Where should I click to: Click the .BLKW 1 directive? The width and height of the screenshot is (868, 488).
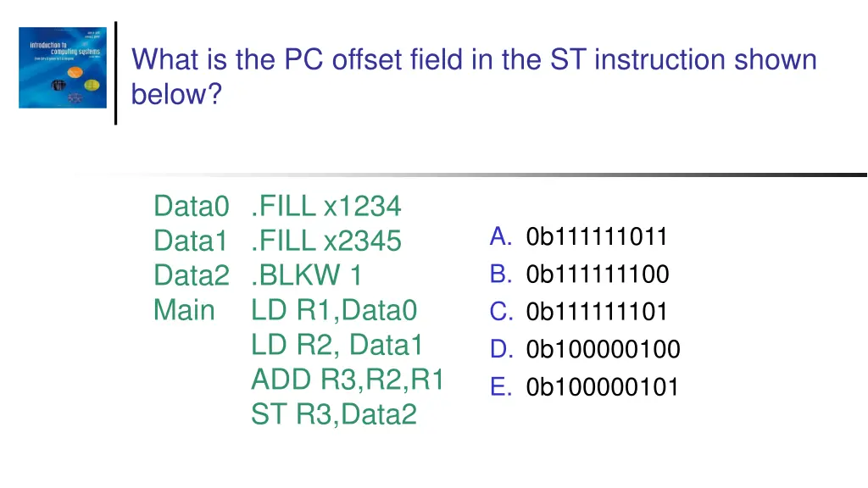(307, 276)
